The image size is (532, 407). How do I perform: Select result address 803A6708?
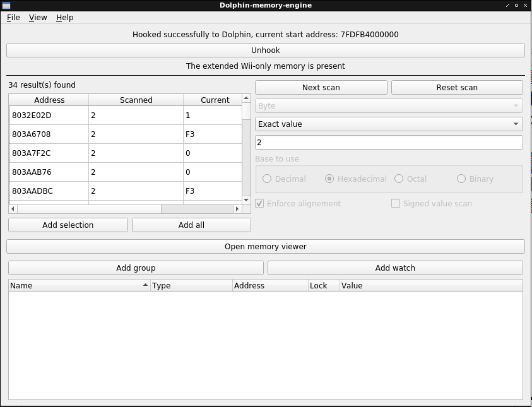[49, 134]
